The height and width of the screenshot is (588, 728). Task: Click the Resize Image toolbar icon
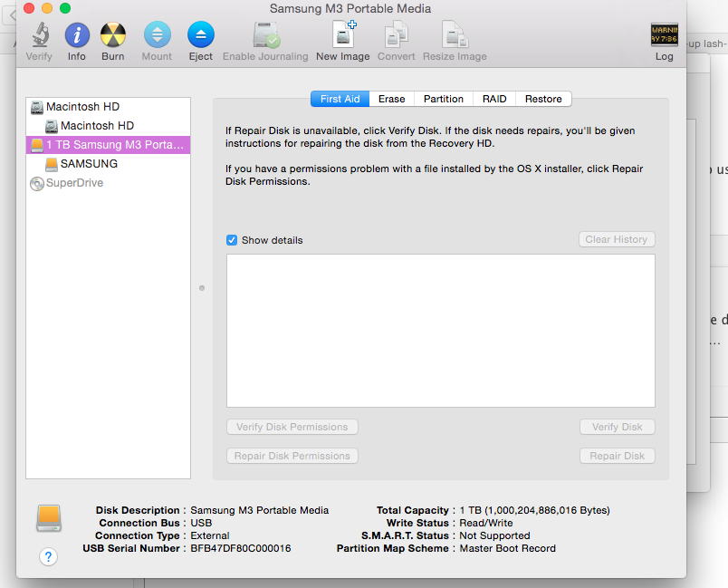point(455,34)
